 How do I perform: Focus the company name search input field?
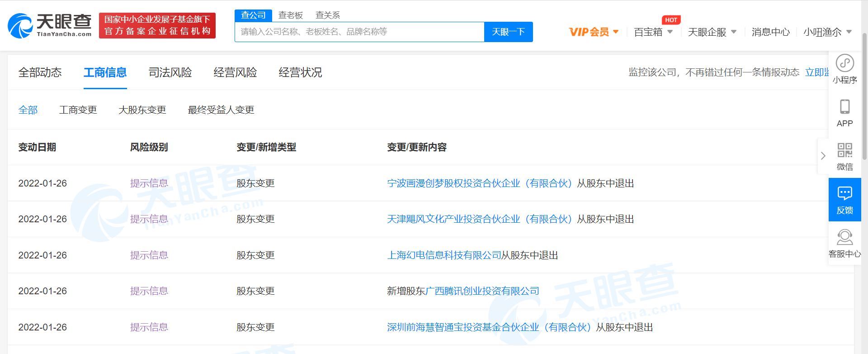coord(359,32)
